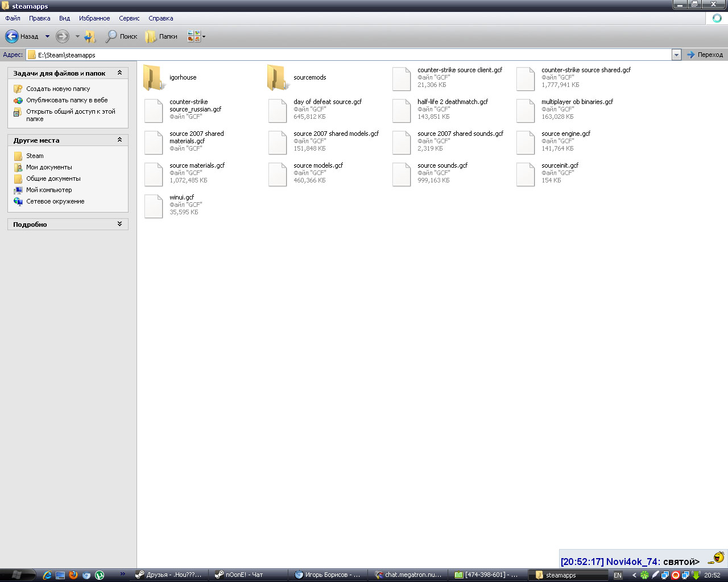The image size is (728, 582).
Task: Open the Вид menu
Action: click(x=65, y=18)
